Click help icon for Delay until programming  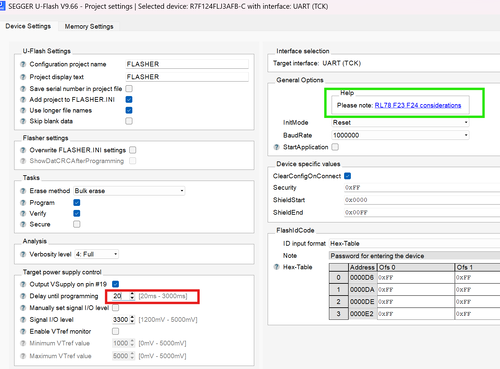click(x=23, y=296)
